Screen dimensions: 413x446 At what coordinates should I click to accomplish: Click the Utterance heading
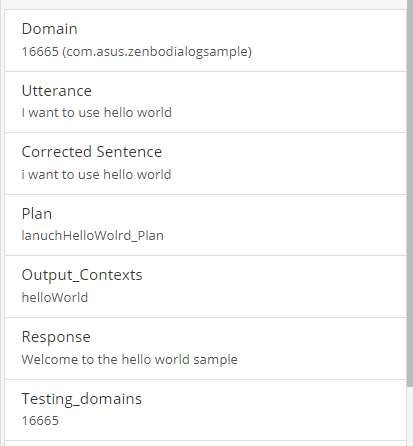[x=57, y=91]
